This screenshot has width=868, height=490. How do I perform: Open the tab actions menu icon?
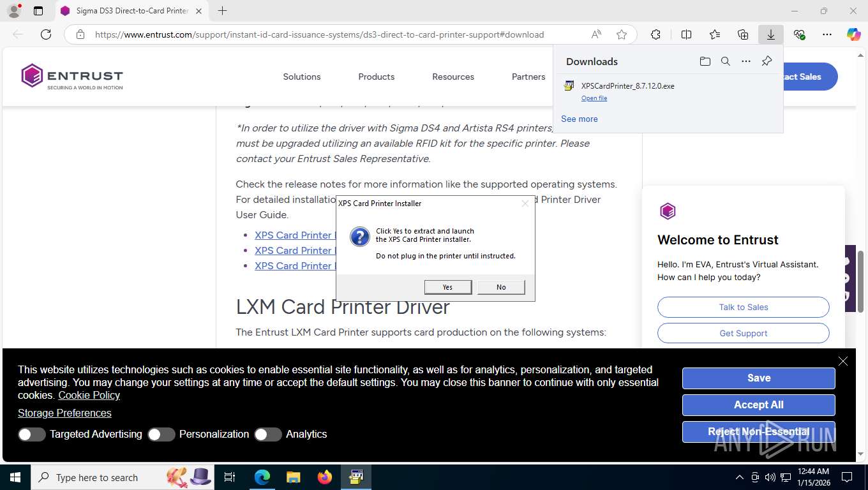click(38, 11)
